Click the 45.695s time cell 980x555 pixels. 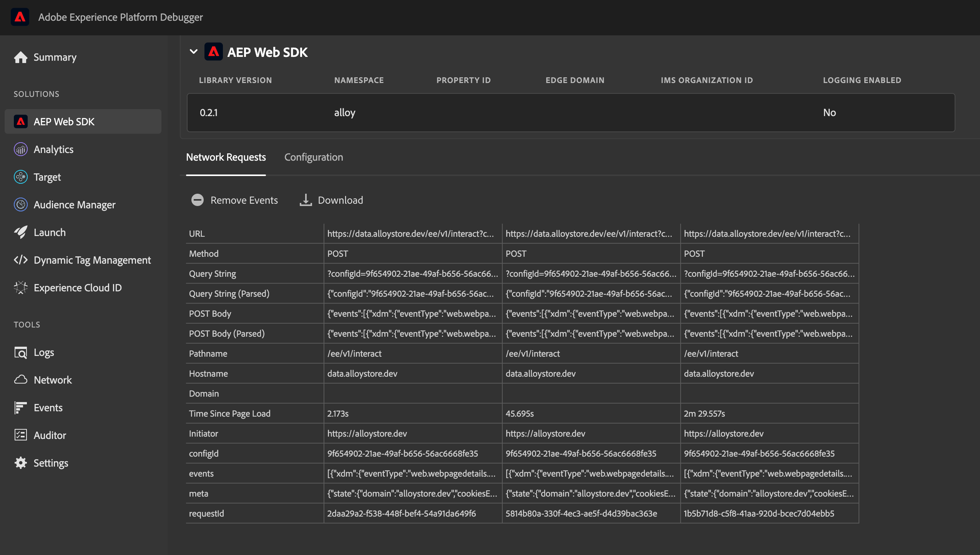point(591,414)
